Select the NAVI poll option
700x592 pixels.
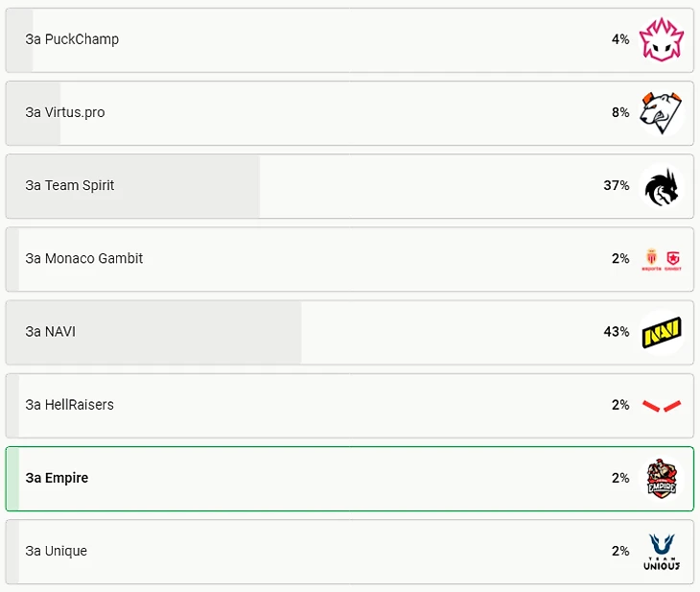pos(350,332)
